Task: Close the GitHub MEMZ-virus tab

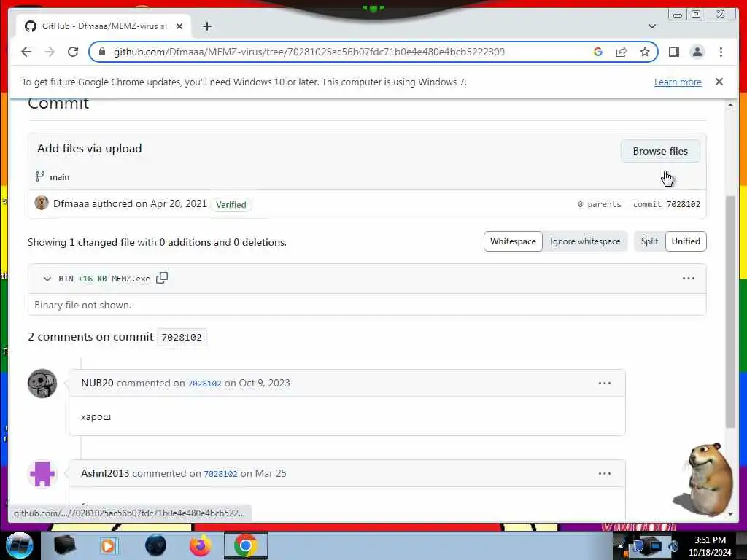Action: (179, 26)
